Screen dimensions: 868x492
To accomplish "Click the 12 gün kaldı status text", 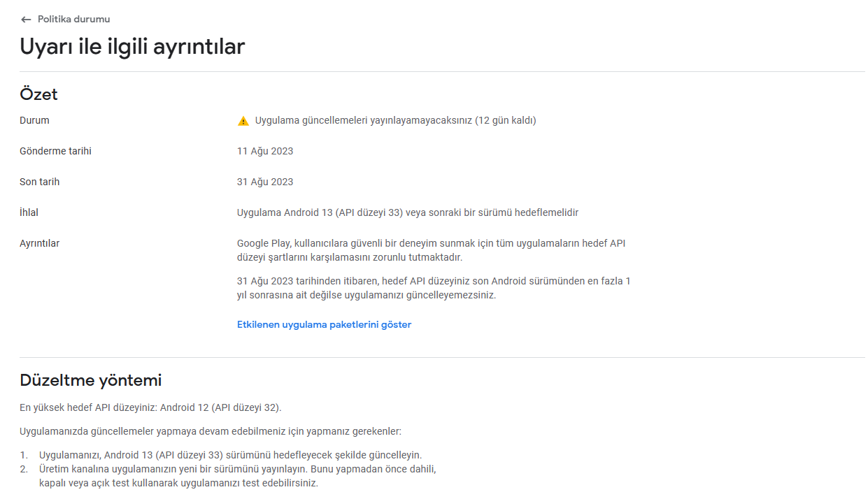I will pos(506,120).
